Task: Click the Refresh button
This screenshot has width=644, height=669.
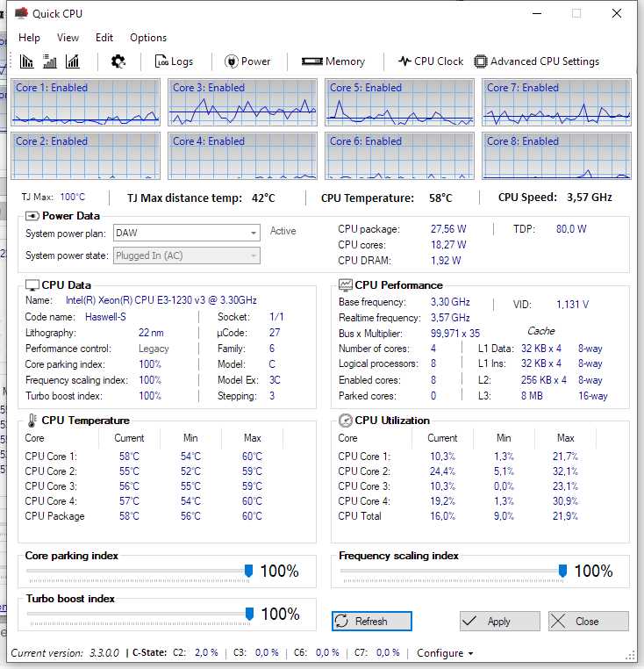Action: coord(371,621)
